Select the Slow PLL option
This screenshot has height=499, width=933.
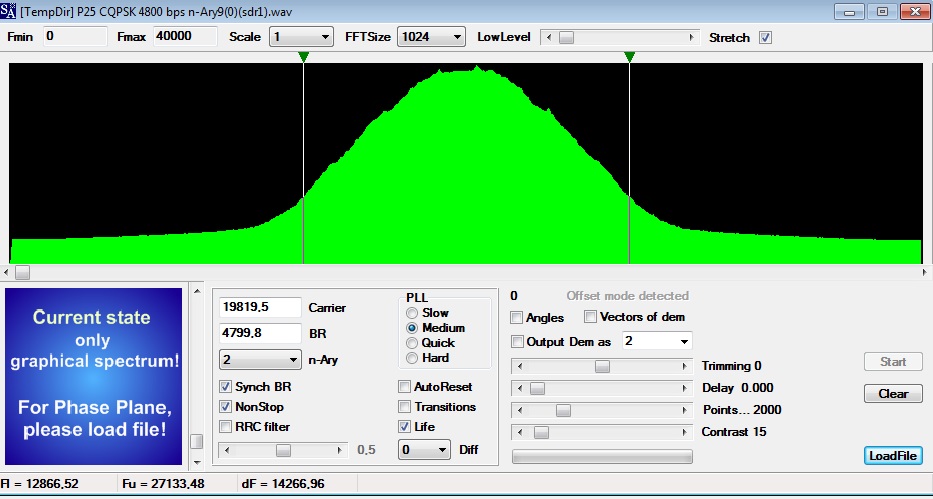412,313
